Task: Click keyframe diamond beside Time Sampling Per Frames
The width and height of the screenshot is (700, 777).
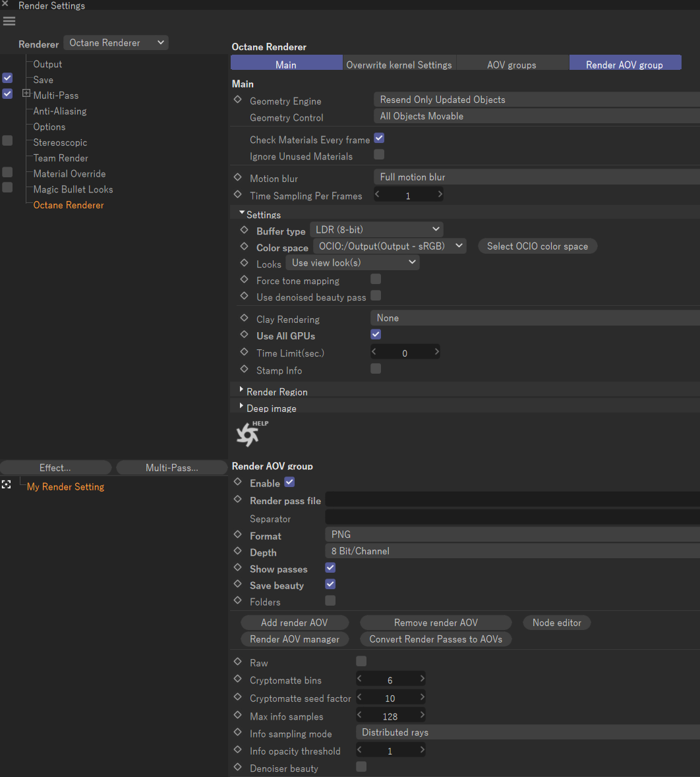Action: (x=237, y=194)
